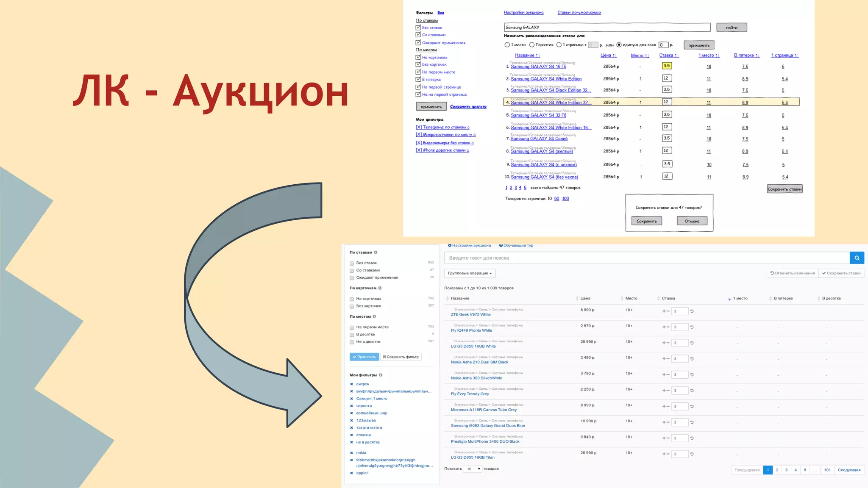868x488 pixels.
Task: Click the 'Введите текст для поиска' search field
Action: coord(647,258)
